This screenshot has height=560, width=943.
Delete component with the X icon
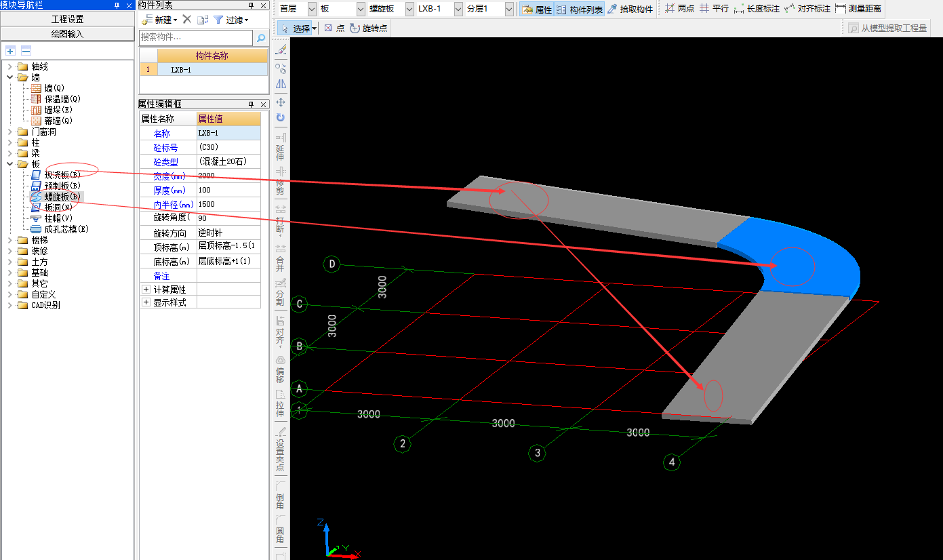187,20
